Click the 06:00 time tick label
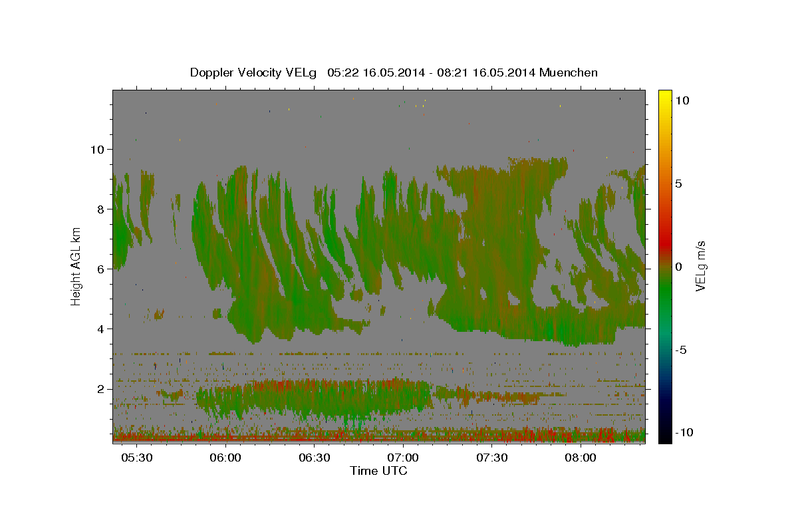This screenshot has height=532, width=798. pyautogui.click(x=225, y=458)
